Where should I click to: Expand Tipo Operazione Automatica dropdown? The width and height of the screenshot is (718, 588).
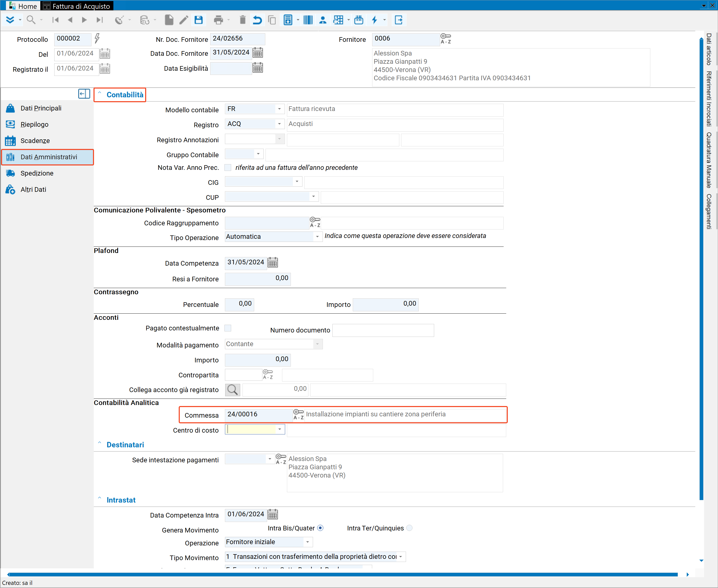pos(317,236)
